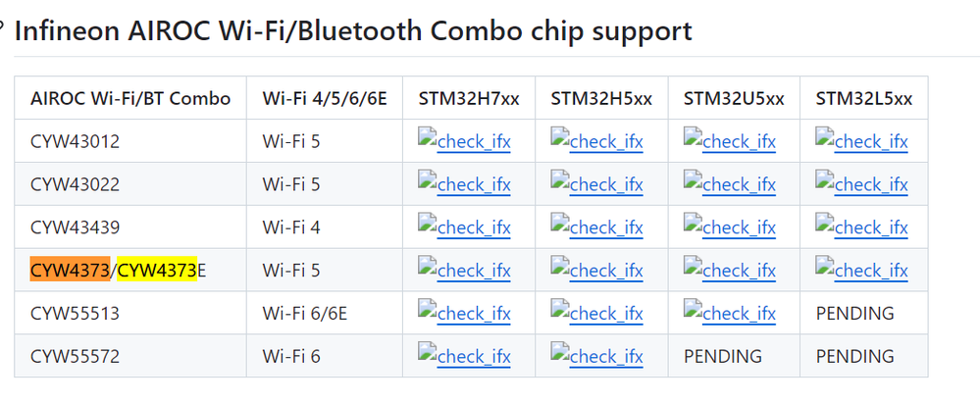Image resolution: width=980 pixels, height=402 pixels.
Task: Click the yellow-highlighted CYW4373 text
Action: [157, 270]
